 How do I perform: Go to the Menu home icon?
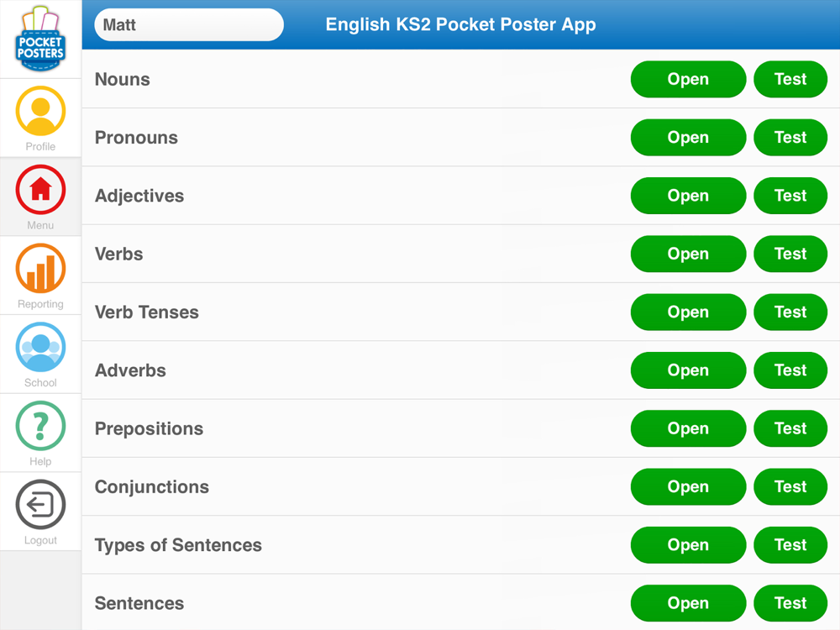(40, 190)
